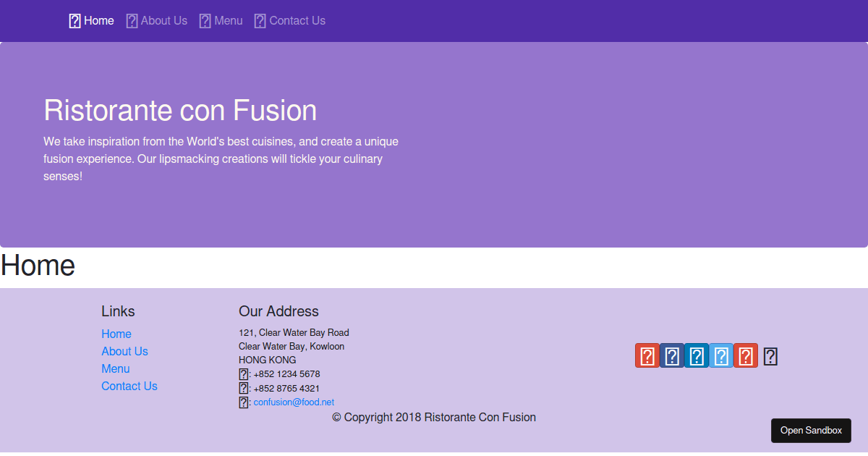Click the light blue Twitter social icon
This screenshot has height=456, width=868.
click(720, 355)
